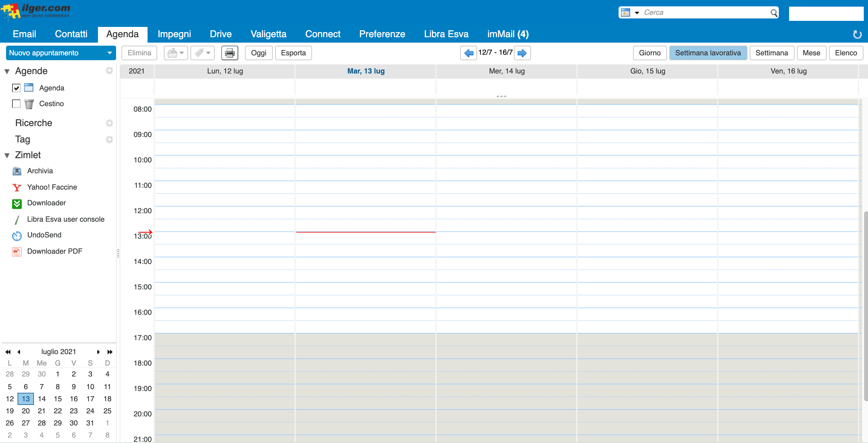Click the Lun, 12 lug column header
This screenshot has height=443, width=868.
click(x=225, y=71)
